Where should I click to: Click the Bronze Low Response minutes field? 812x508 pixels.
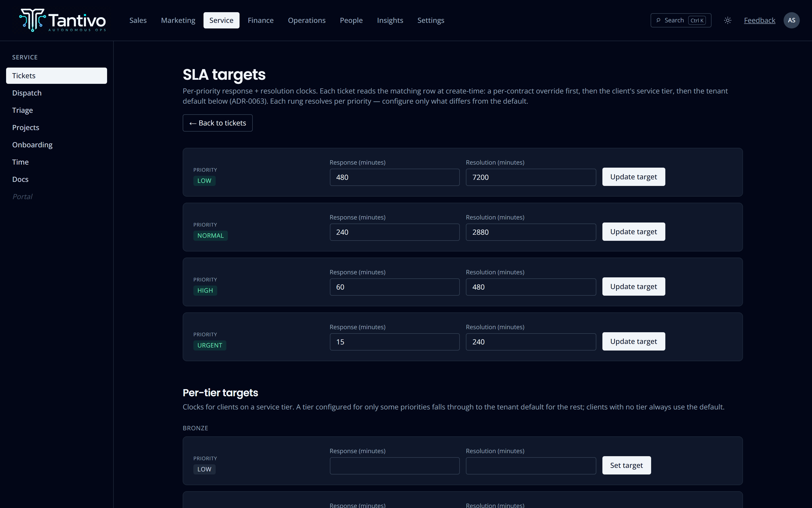[x=395, y=466]
